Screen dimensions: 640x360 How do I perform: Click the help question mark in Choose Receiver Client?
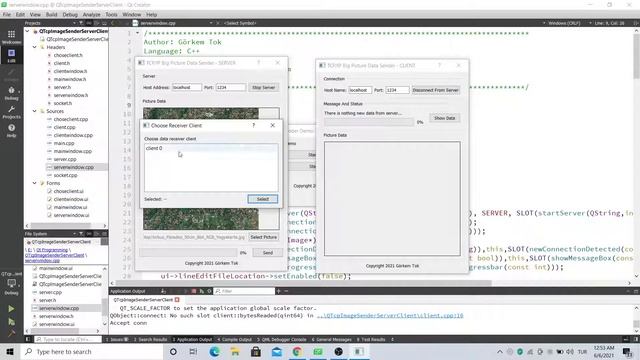[253, 125]
